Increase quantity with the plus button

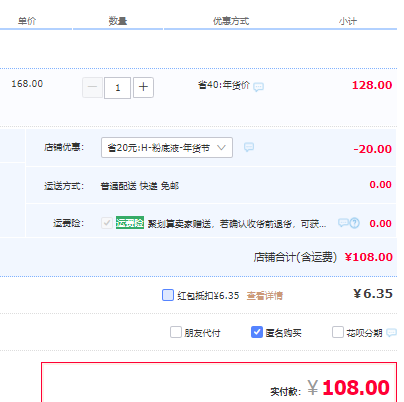(143, 87)
